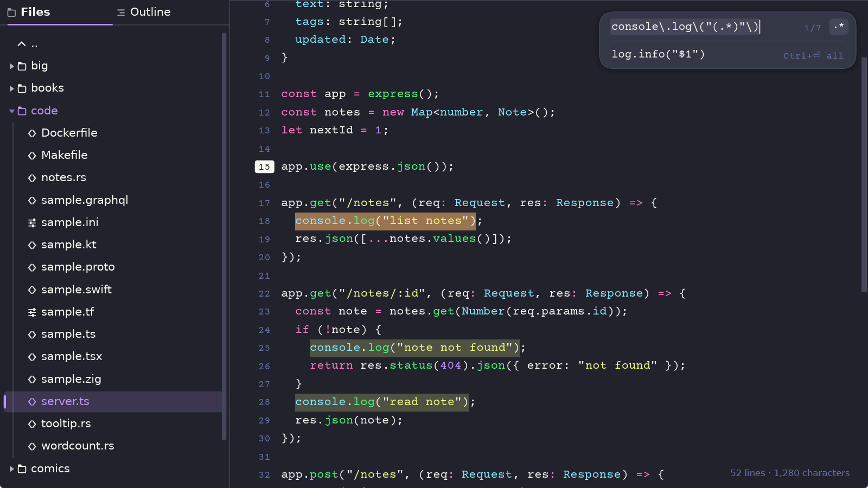
Task: Switch to the Outline tab
Action: [x=144, y=12]
